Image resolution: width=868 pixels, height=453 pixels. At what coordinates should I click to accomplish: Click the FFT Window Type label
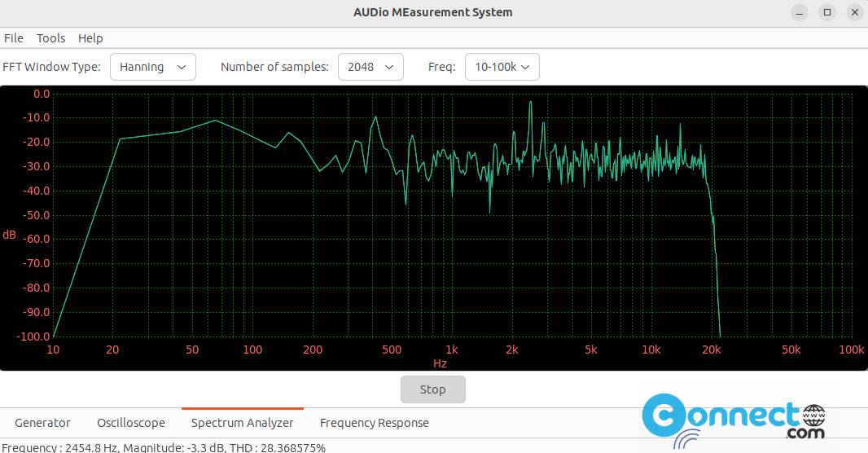(51, 67)
